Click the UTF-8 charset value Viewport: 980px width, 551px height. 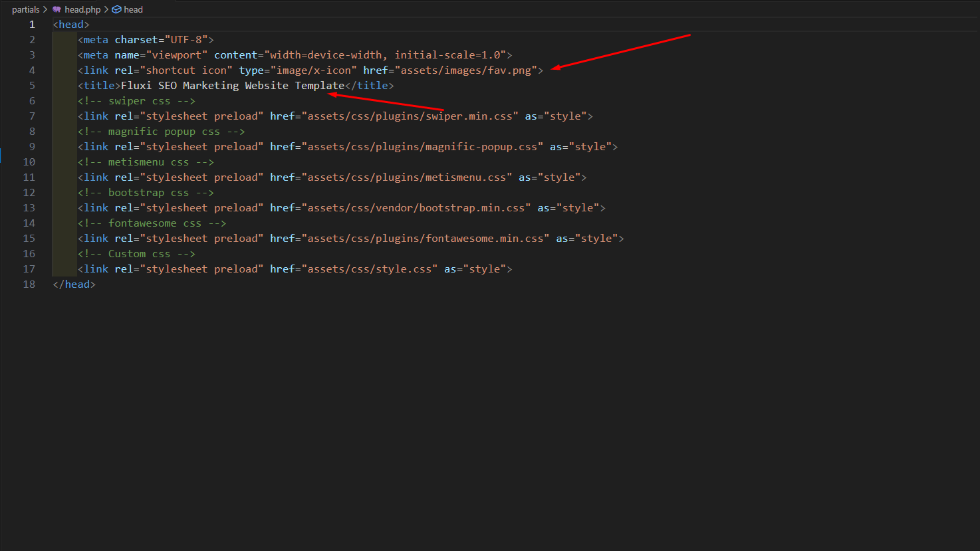pyautogui.click(x=186, y=40)
